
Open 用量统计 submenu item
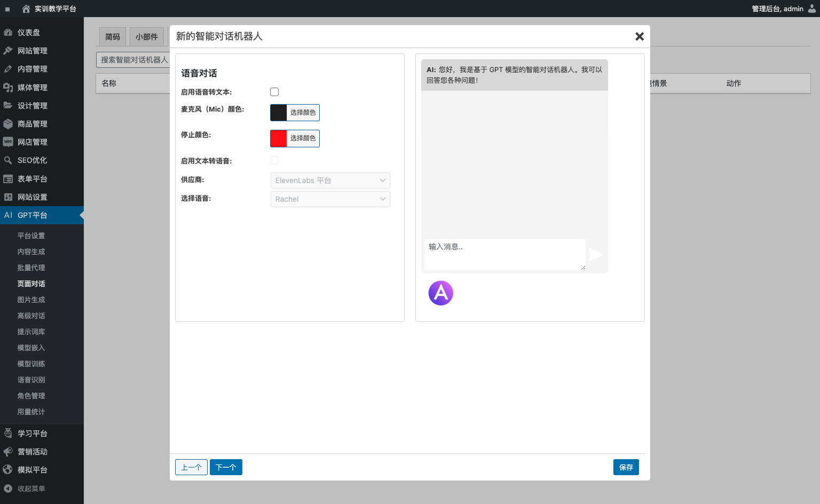pos(31,412)
